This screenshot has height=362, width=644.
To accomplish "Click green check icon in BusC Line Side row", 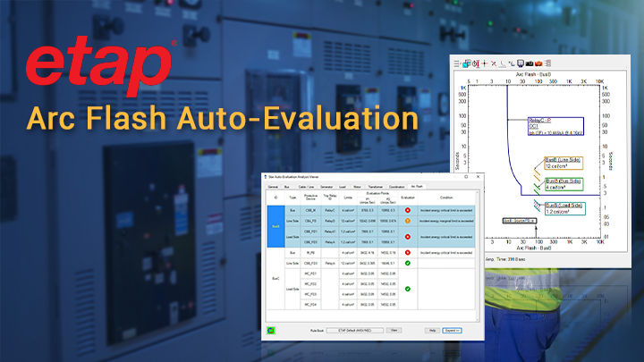I will coord(408,263).
